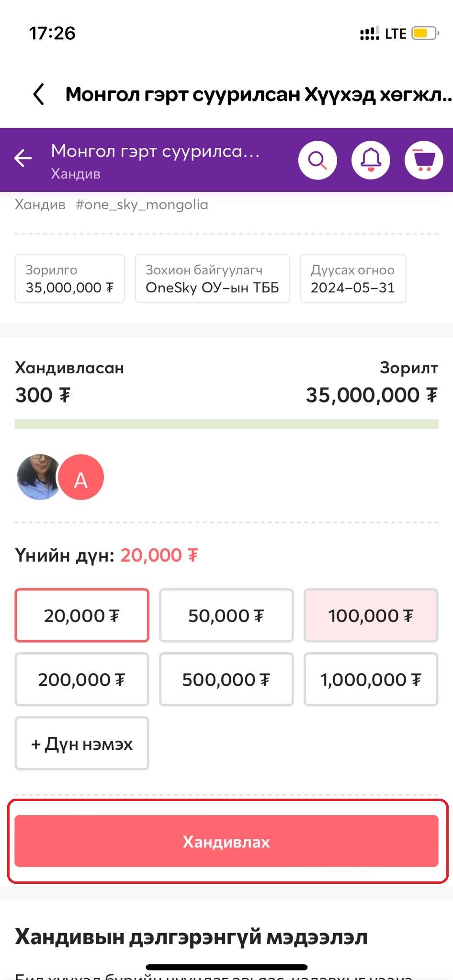Tap the Зохион байгуулагч OneSky organizer chip
Viewport: 453px width, 980px height.
point(212,278)
